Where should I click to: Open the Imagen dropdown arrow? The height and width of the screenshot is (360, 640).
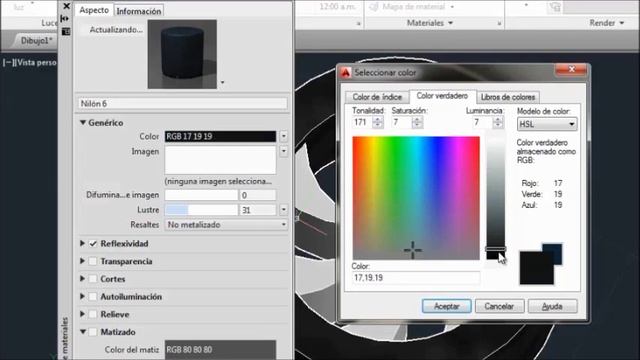pos(283,151)
